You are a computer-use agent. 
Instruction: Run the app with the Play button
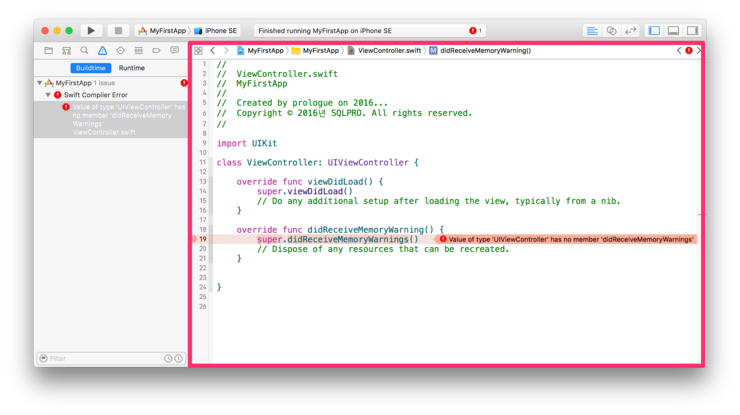tap(91, 31)
